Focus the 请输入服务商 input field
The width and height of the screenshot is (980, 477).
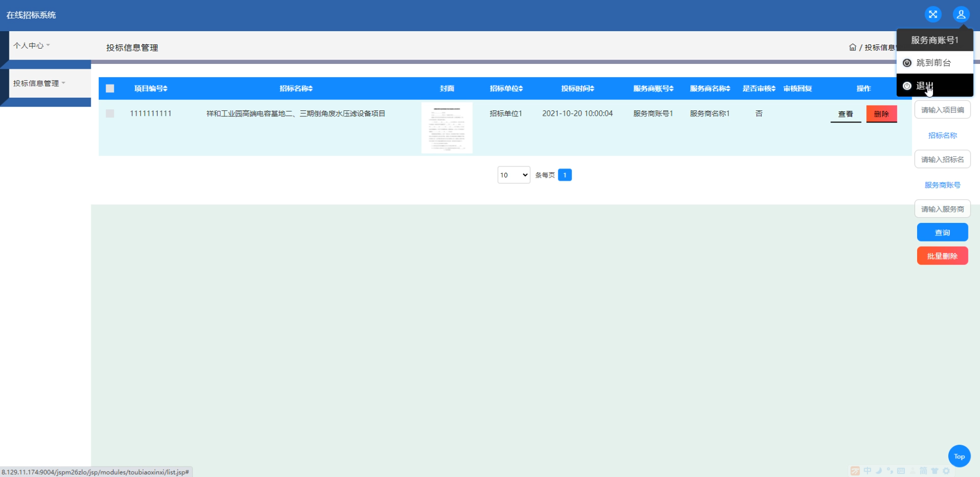pyautogui.click(x=942, y=209)
